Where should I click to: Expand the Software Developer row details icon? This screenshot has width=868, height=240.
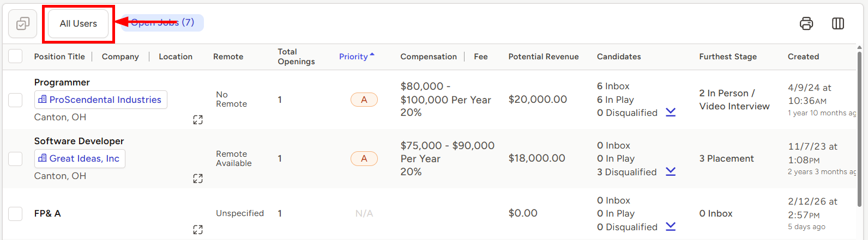[198, 179]
